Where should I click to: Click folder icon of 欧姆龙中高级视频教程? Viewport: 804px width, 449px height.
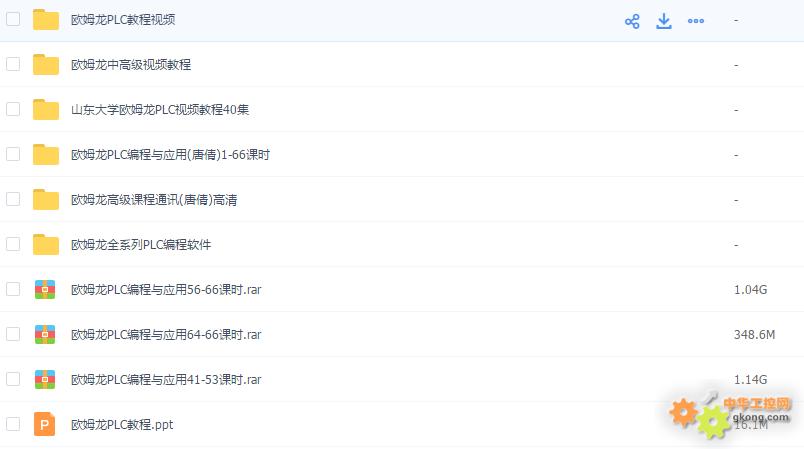click(46, 65)
